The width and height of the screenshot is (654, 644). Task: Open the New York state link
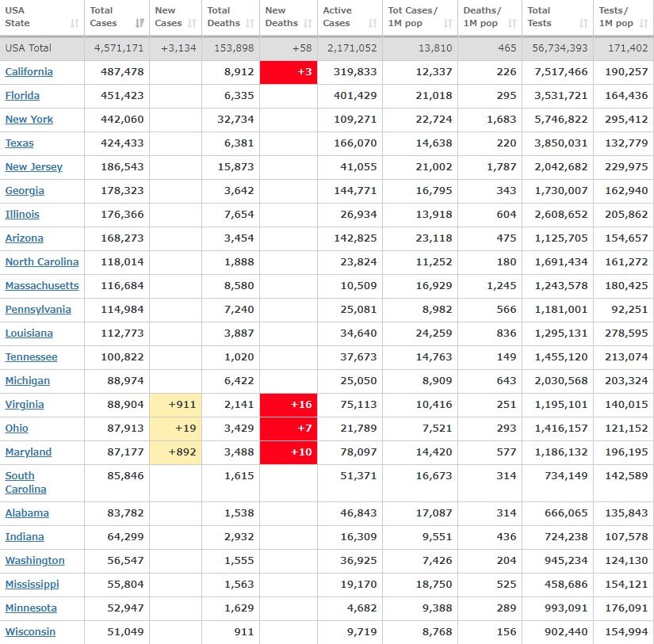click(29, 120)
